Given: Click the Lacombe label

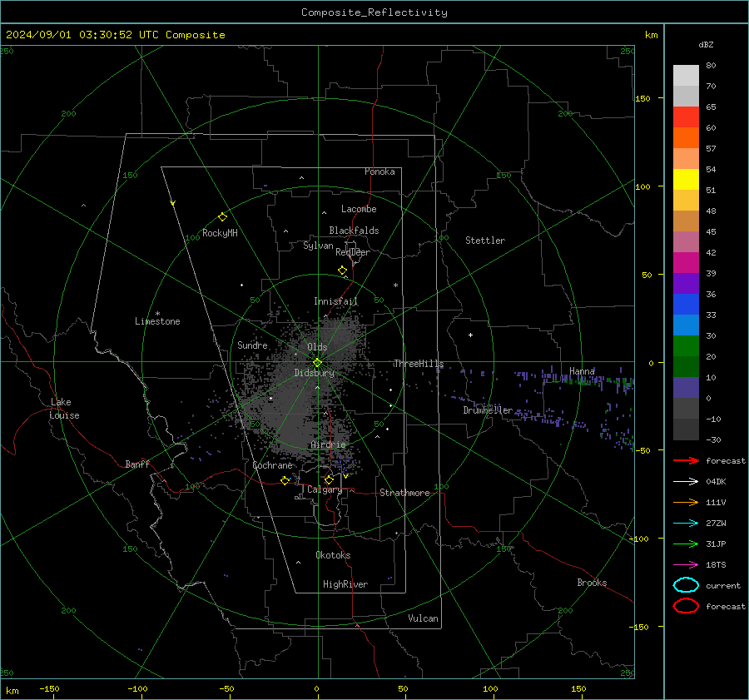Looking at the screenshot, I should 359,209.
